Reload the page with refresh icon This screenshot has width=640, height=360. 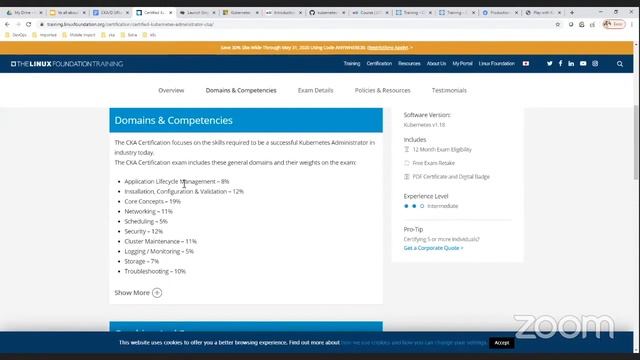(29, 24)
